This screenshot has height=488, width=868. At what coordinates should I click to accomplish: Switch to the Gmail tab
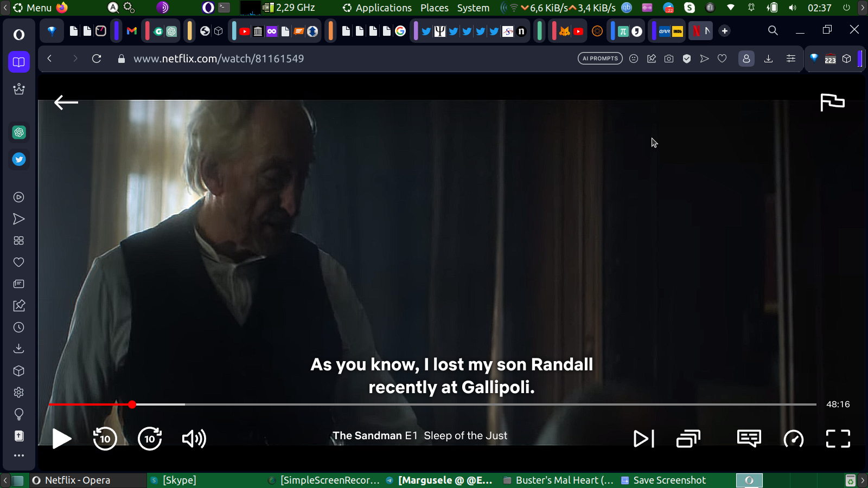(131, 31)
